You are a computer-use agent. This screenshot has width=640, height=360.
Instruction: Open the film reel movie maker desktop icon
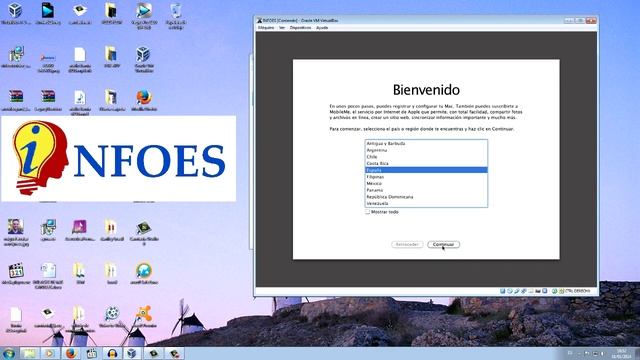point(112,313)
